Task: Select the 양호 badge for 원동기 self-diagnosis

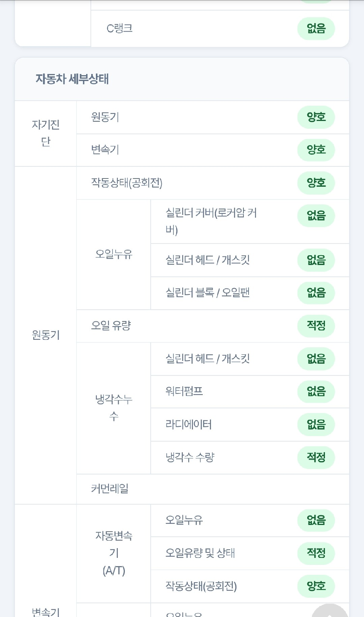Action: 316,117
